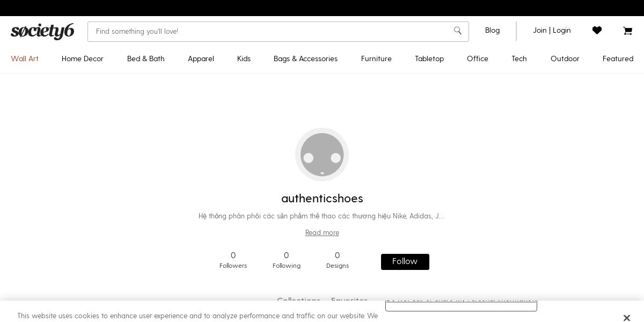Follow the authenticshoes profile
The height and width of the screenshot is (322, 644).
click(x=405, y=262)
